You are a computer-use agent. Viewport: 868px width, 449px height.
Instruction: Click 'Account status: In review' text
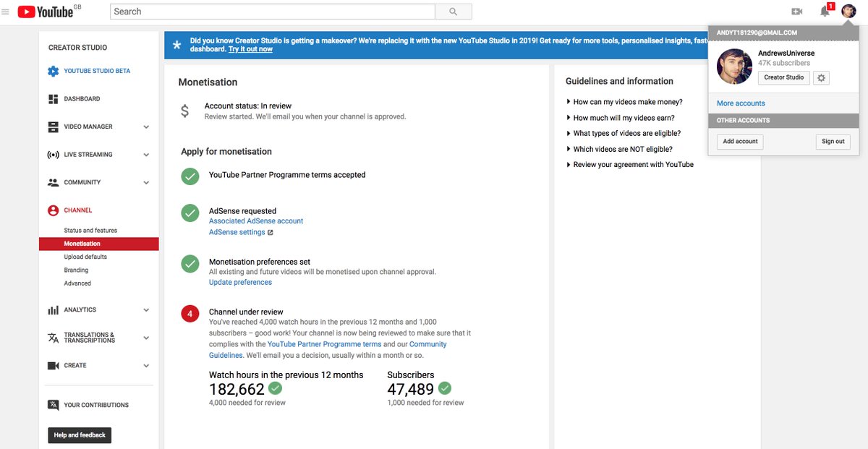tap(248, 106)
